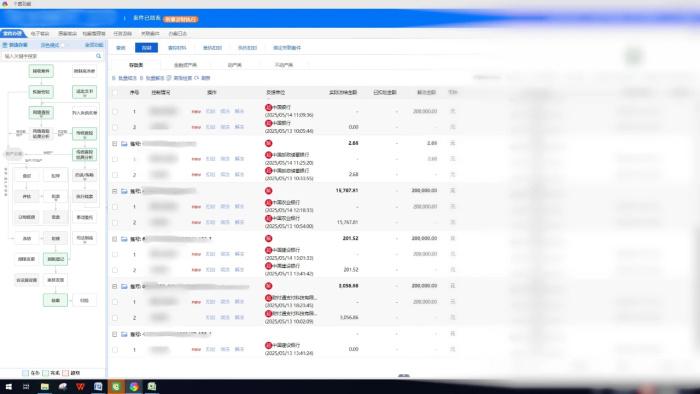Click the red status icon in the 2.68 group header

[268, 143]
